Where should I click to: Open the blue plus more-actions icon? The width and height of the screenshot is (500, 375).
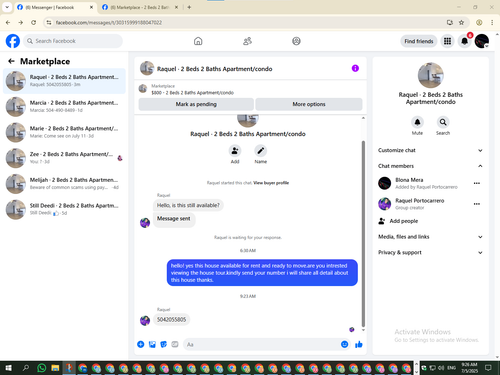(141, 344)
